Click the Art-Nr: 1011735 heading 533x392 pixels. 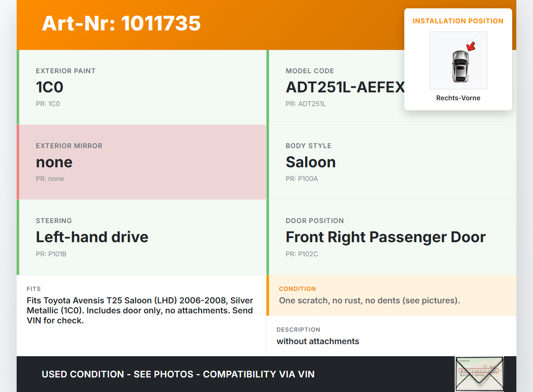point(121,23)
